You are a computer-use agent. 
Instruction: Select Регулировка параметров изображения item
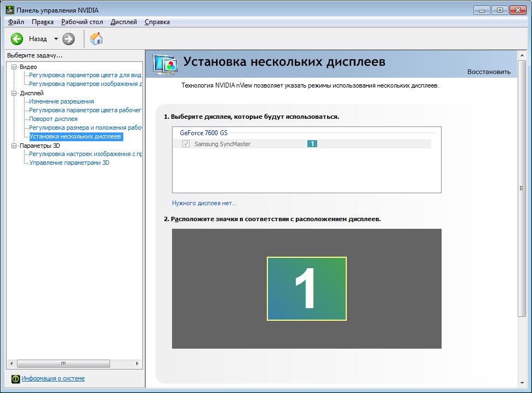click(x=85, y=84)
